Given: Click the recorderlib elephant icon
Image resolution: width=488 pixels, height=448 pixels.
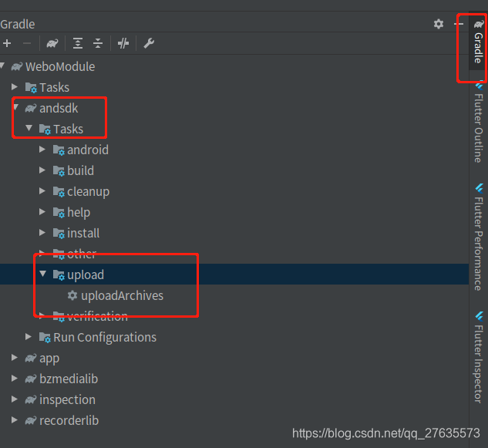Looking at the screenshot, I should point(31,420).
